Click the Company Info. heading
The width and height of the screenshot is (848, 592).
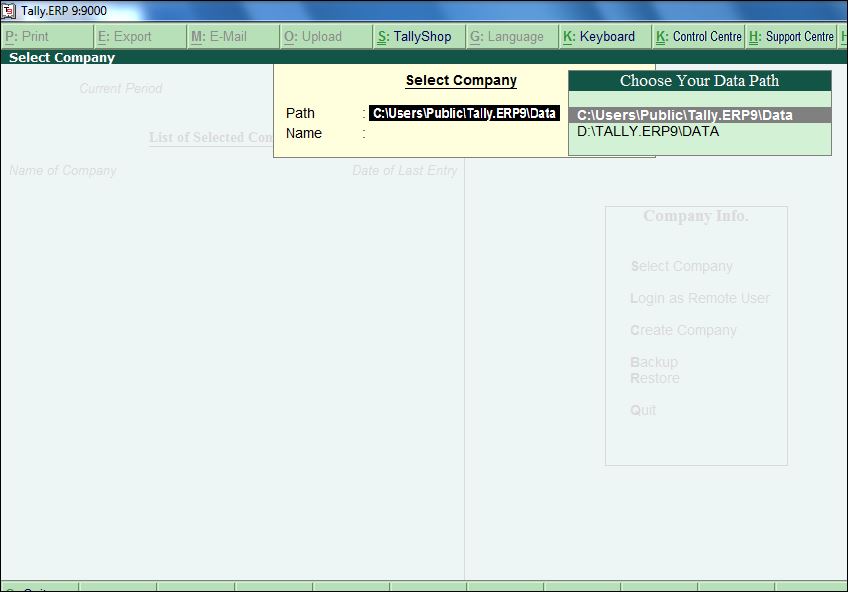696,216
